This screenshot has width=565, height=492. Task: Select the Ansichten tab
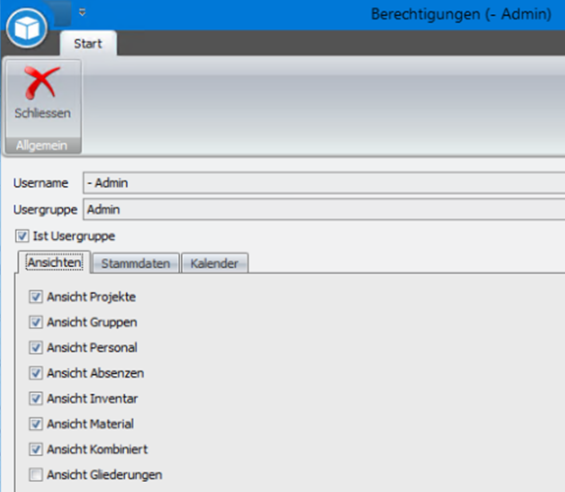pyautogui.click(x=54, y=262)
